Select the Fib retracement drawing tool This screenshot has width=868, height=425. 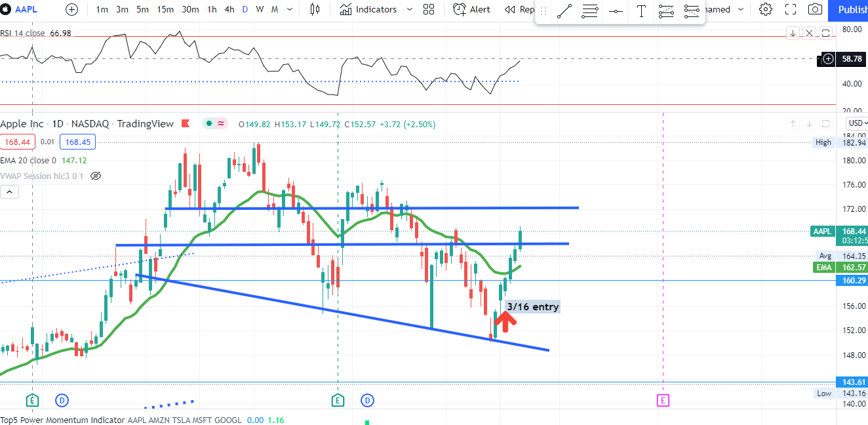click(x=590, y=10)
